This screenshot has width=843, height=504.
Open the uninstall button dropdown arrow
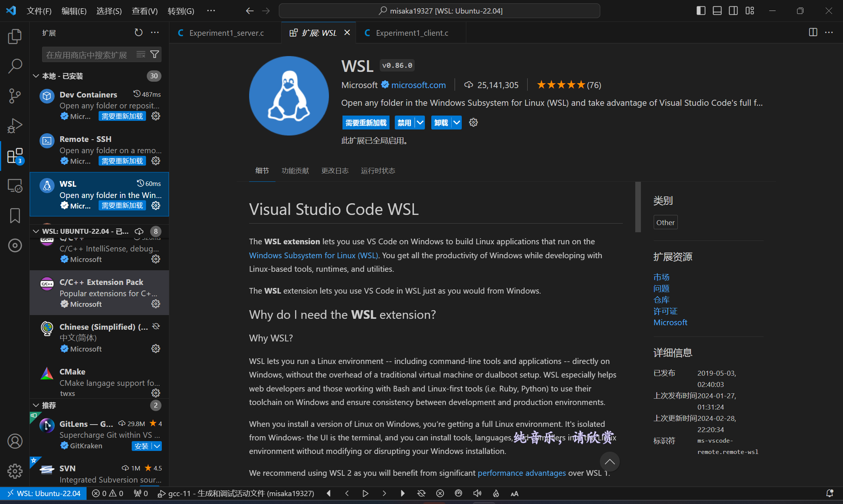point(456,123)
